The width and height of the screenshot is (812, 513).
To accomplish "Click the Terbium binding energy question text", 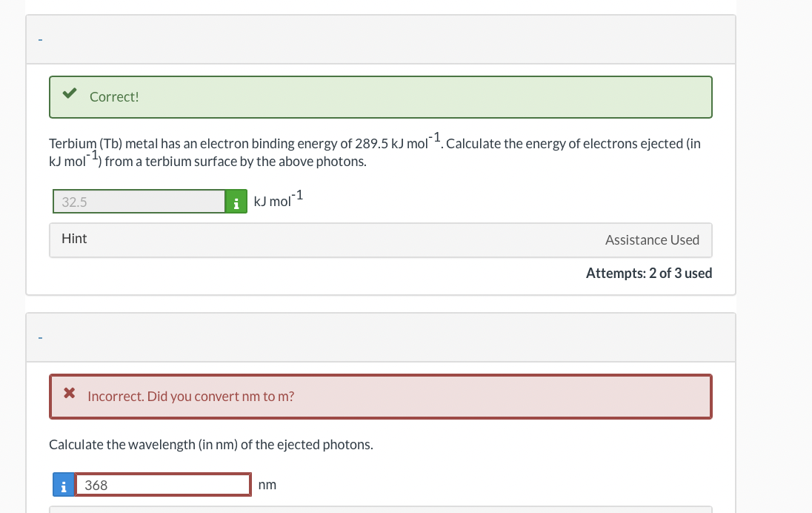I will point(375,150).
